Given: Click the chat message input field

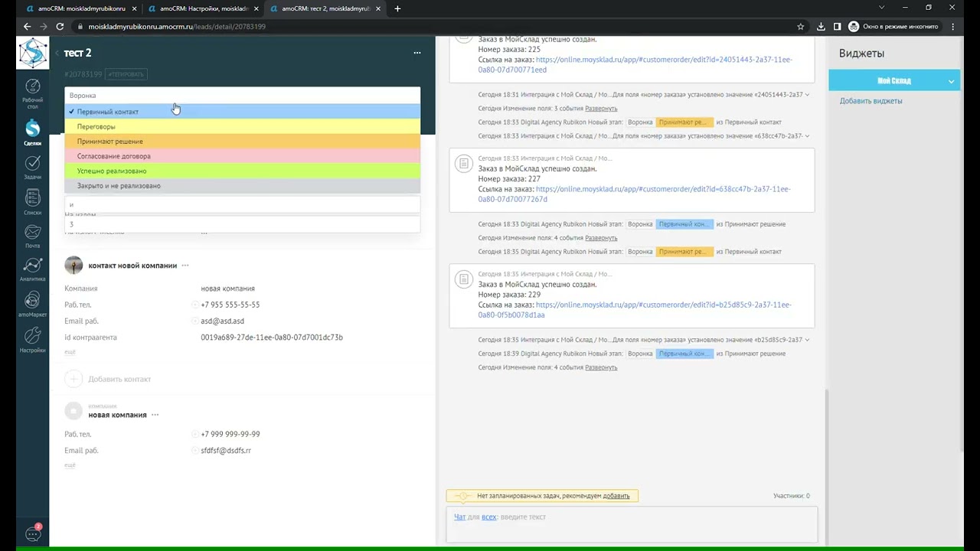Looking at the screenshot, I should coord(632,525).
